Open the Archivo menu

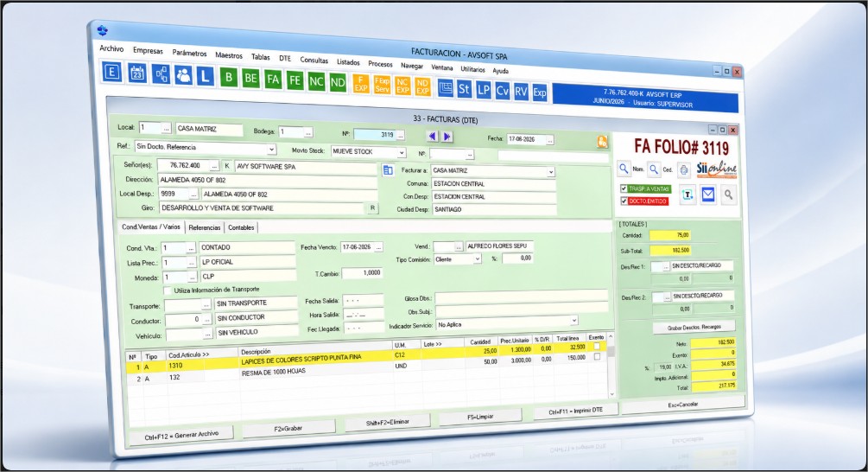[x=111, y=48]
